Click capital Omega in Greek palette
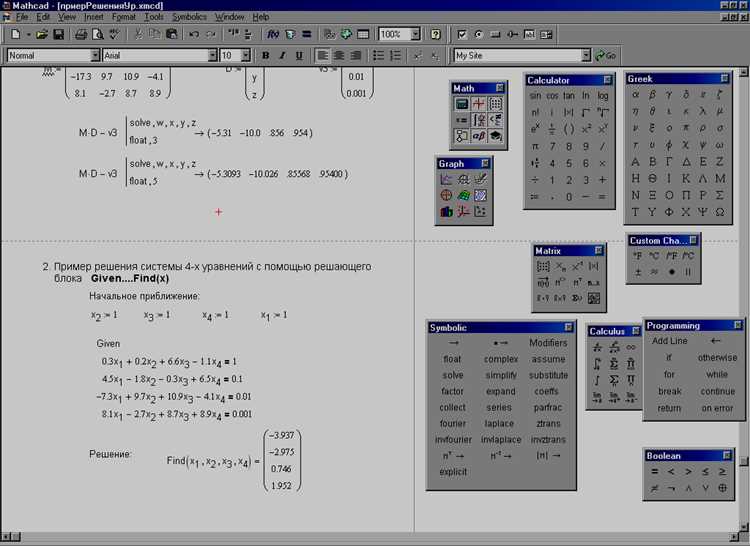 (720, 212)
